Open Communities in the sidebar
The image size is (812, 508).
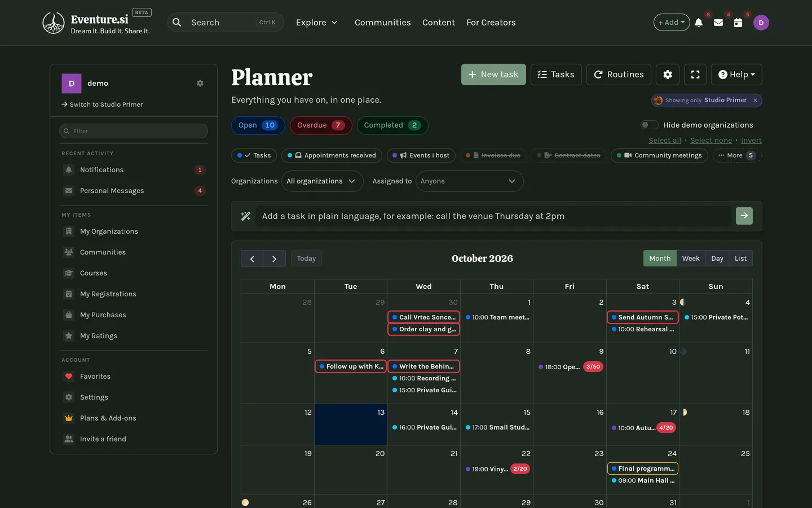(134, 252)
